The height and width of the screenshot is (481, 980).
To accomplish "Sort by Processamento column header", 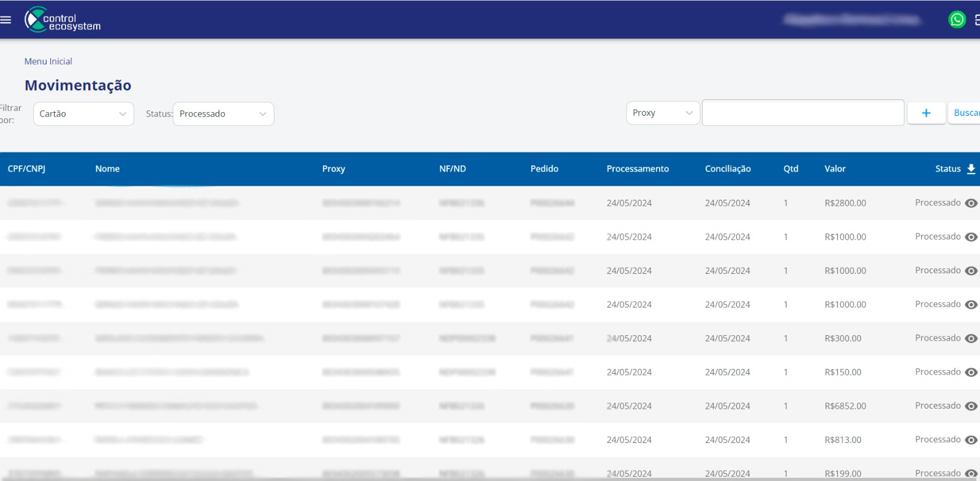I will [638, 169].
